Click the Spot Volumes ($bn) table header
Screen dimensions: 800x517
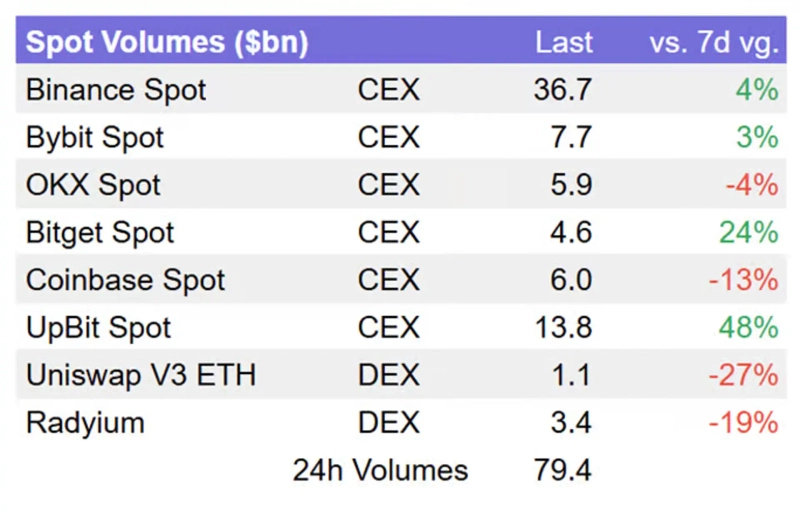[166, 43]
